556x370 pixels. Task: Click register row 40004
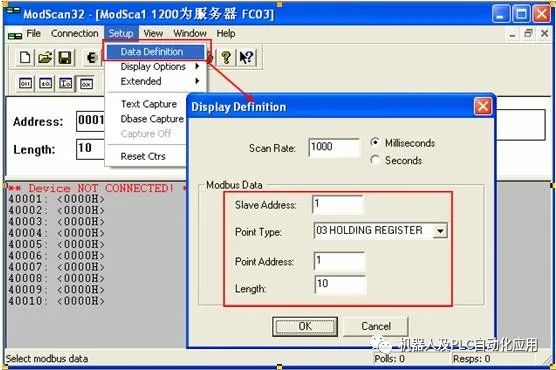pyautogui.click(x=56, y=233)
